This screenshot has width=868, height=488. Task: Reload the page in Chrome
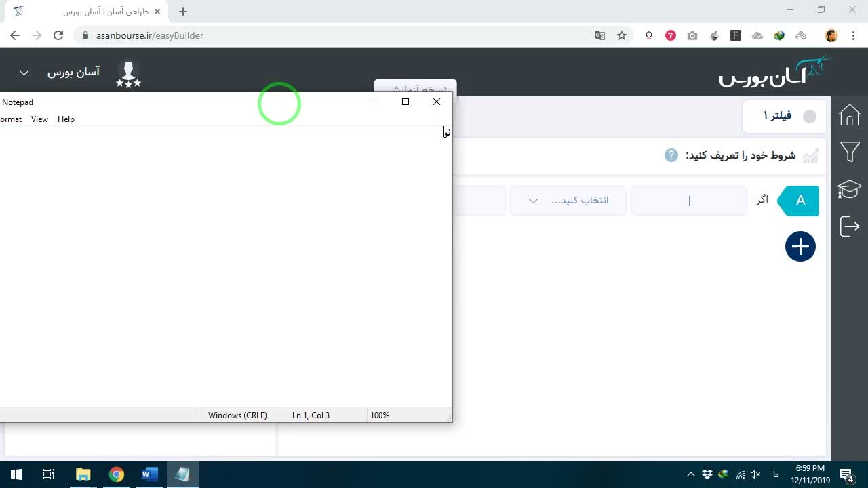58,35
